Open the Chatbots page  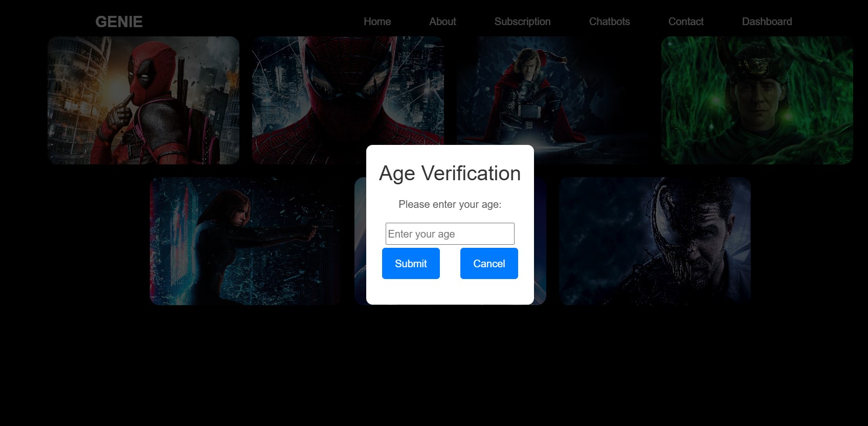click(x=609, y=22)
